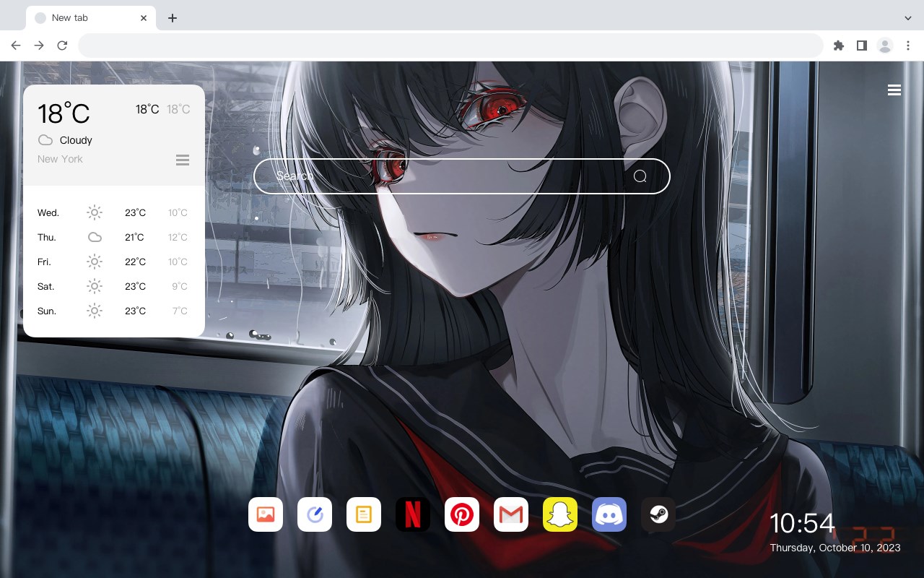Launch the Netflix shortcut

point(413,514)
